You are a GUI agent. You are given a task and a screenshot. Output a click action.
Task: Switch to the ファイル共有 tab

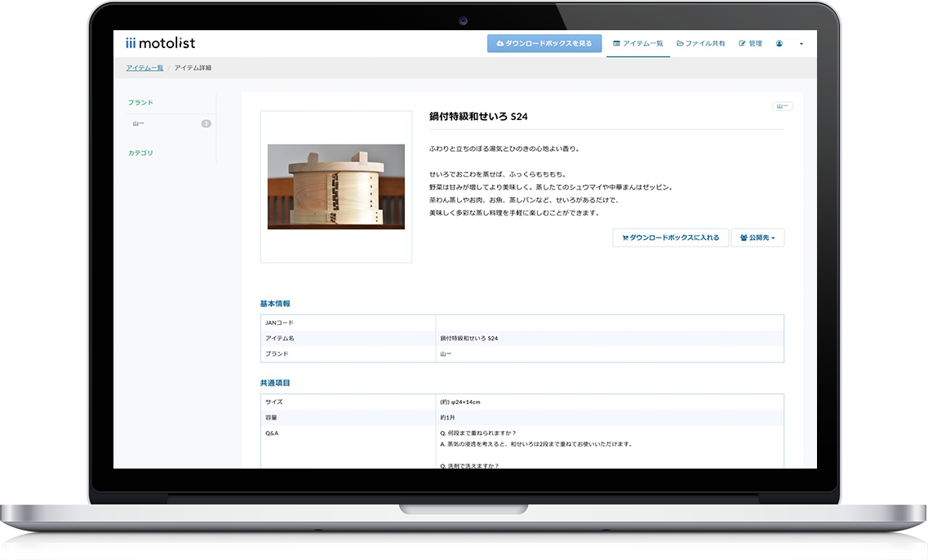(x=701, y=43)
